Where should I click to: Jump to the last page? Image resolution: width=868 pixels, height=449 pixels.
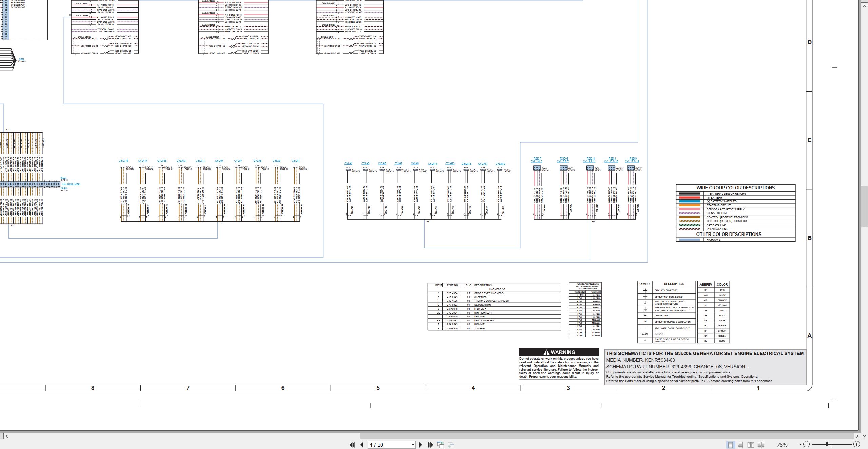(431, 445)
